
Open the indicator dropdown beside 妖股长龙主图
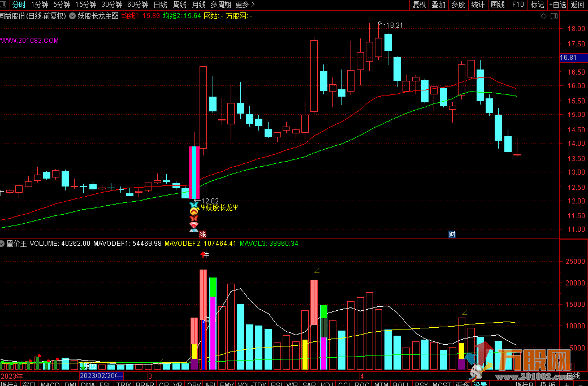click(72, 16)
